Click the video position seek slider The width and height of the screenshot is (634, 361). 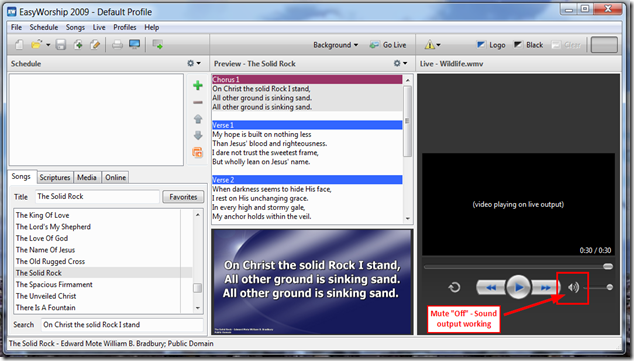point(518,266)
